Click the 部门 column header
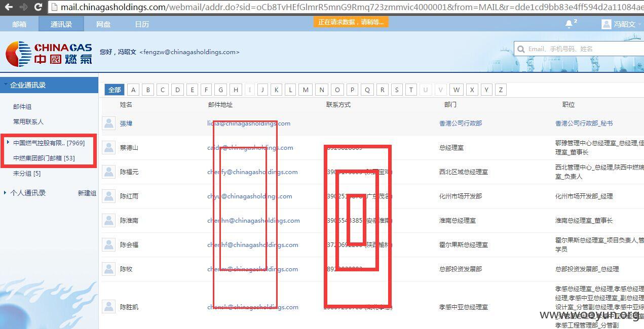The width and height of the screenshot is (644, 329). (450, 105)
